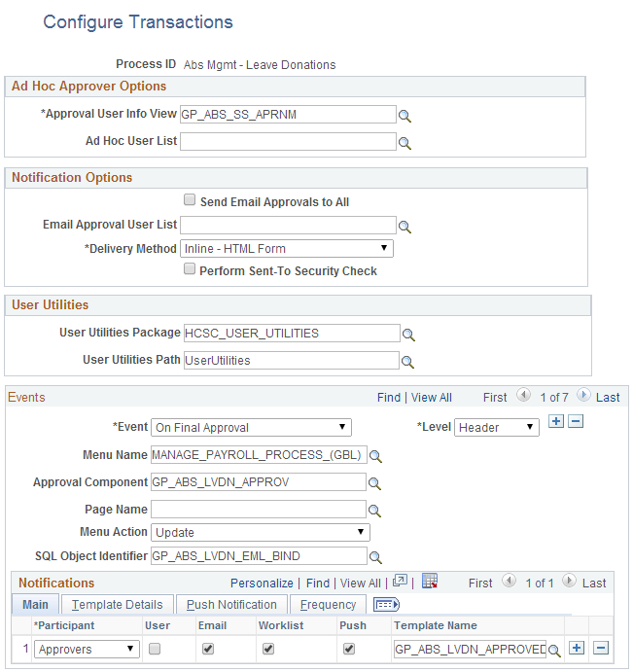
Task: Switch to the Push Notification tab
Action: 231,604
